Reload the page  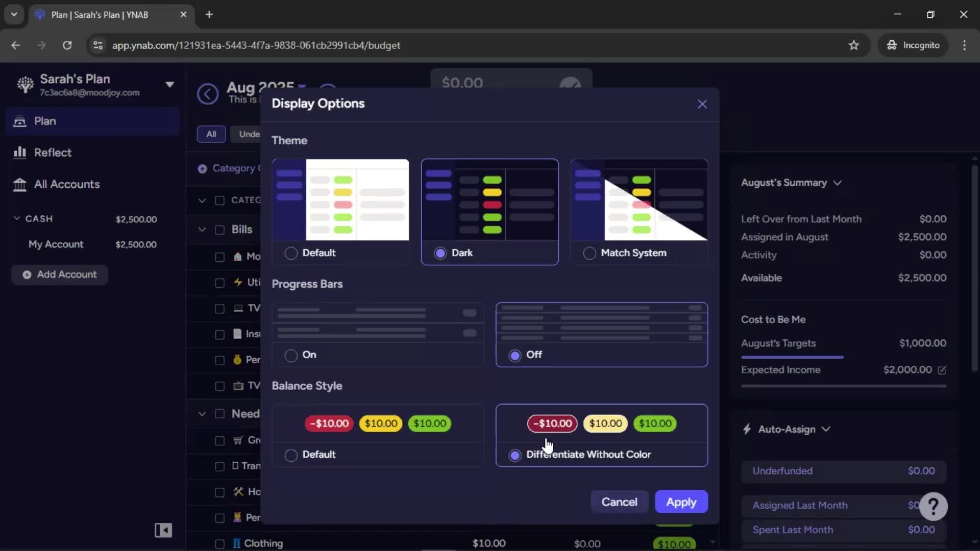tap(67, 45)
